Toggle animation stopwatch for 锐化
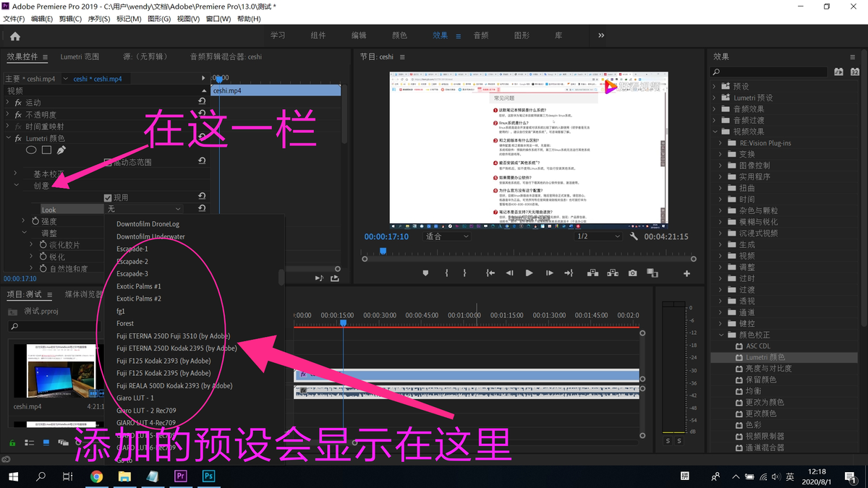868x488 pixels. [x=42, y=257]
